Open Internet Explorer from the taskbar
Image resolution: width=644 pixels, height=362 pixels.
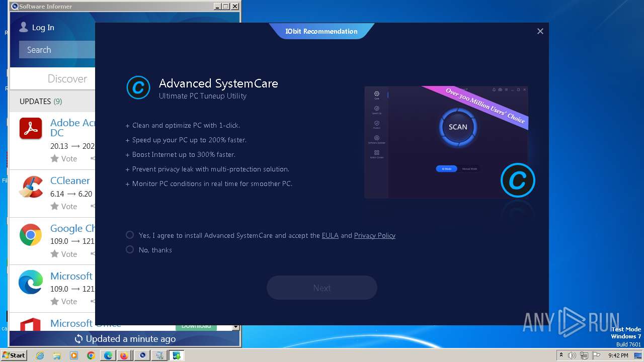[x=40, y=355]
